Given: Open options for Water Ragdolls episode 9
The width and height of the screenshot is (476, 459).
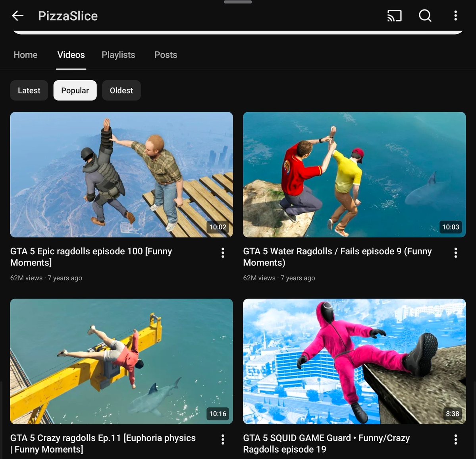Looking at the screenshot, I should click(x=456, y=253).
